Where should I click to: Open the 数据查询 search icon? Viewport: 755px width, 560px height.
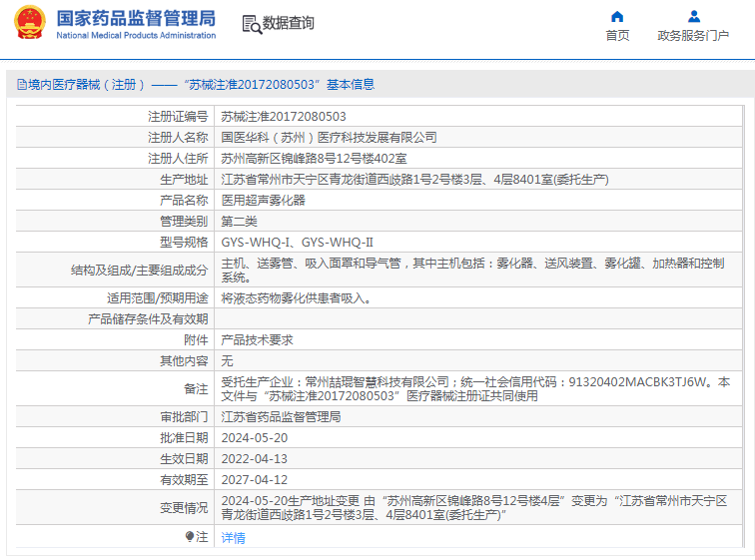252,25
